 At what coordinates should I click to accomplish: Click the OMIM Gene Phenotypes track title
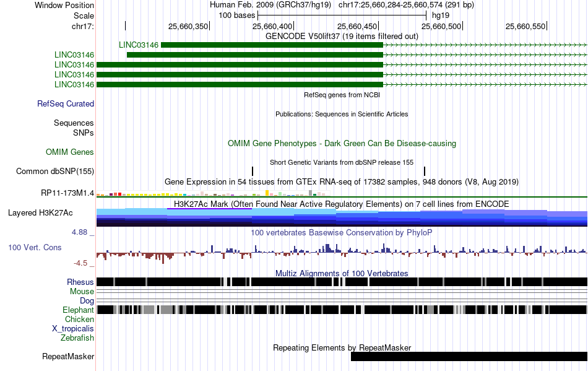342,143
